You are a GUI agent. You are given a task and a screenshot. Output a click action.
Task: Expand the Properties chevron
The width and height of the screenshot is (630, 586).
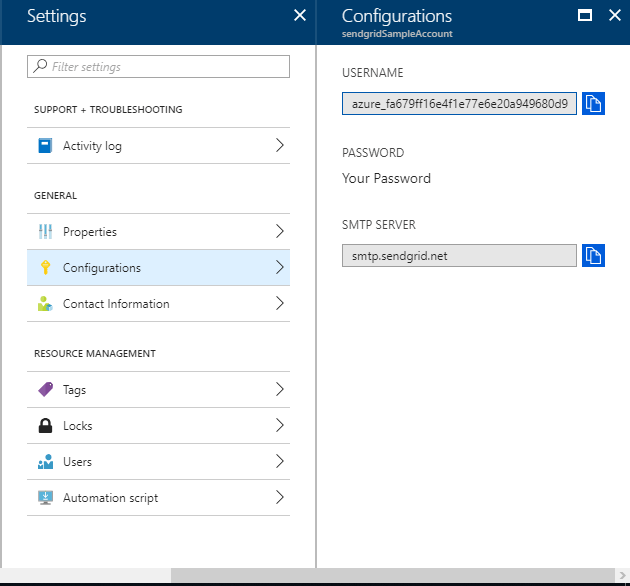280,231
